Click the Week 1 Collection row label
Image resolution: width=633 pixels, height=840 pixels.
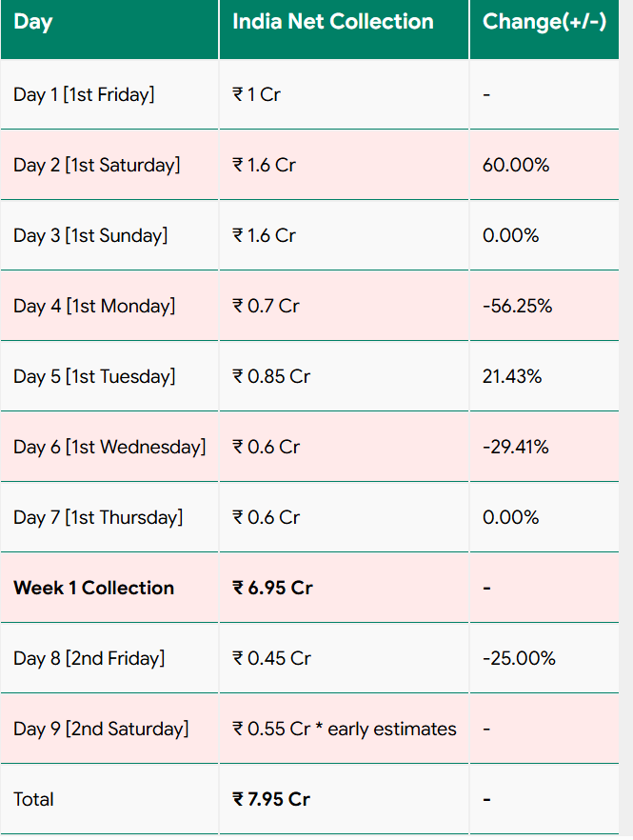tap(93, 588)
